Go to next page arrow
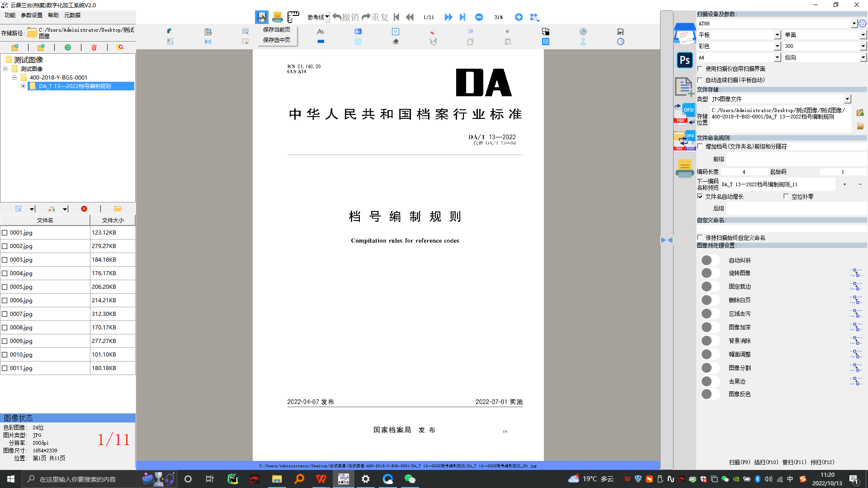Viewport: 868px width, 488px height. pyautogui.click(x=448, y=17)
